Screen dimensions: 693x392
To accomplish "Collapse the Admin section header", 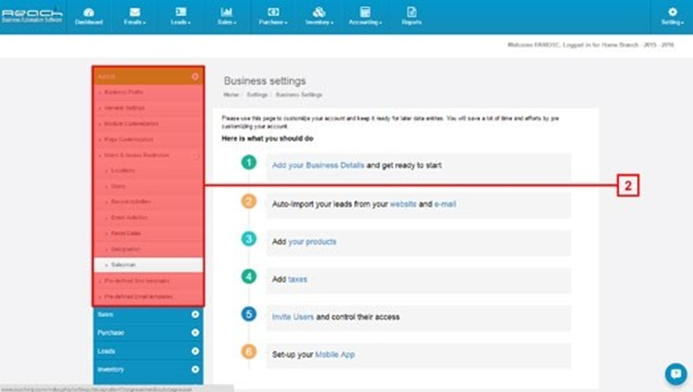I will click(148, 76).
